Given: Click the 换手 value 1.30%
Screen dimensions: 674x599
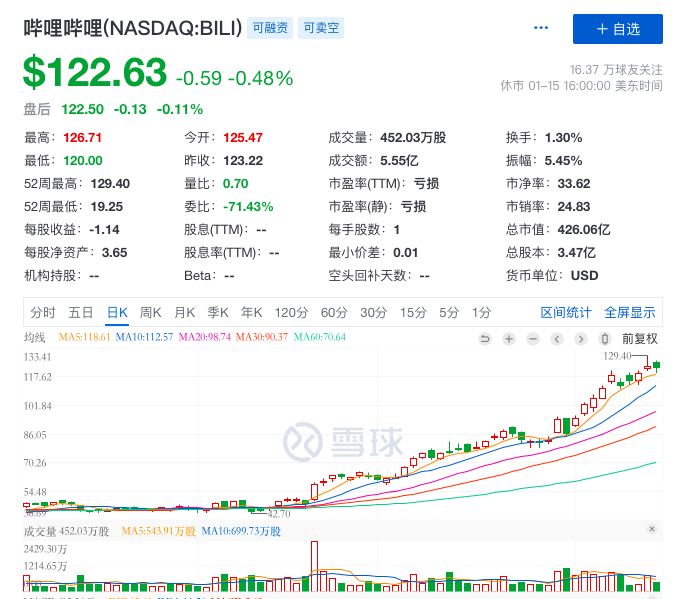Looking at the screenshot, I should (564, 138).
